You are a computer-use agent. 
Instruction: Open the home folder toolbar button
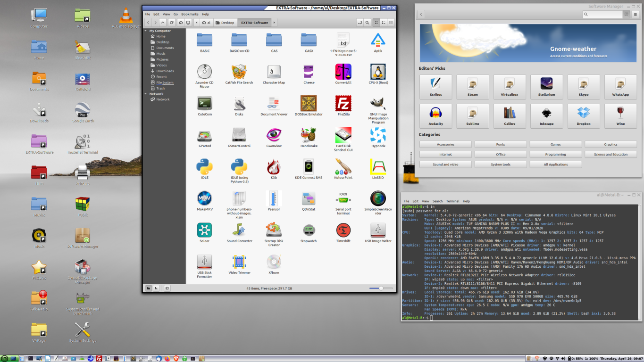click(x=181, y=22)
